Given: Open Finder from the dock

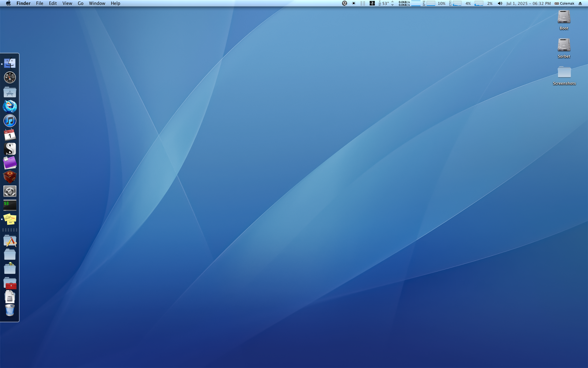Looking at the screenshot, I should coord(10,63).
